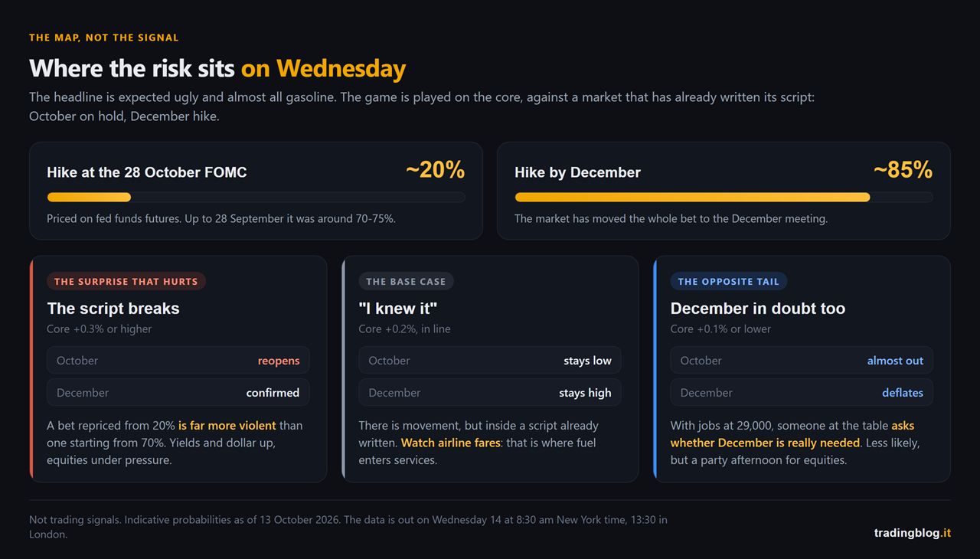This screenshot has width=980, height=559.
Task: Click the October reopens row
Action: (x=178, y=360)
